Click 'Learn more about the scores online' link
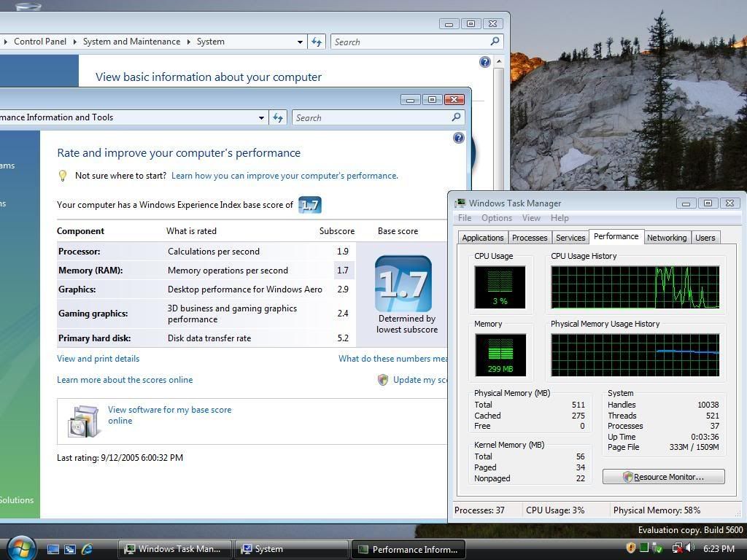The height and width of the screenshot is (560, 747). [125, 380]
